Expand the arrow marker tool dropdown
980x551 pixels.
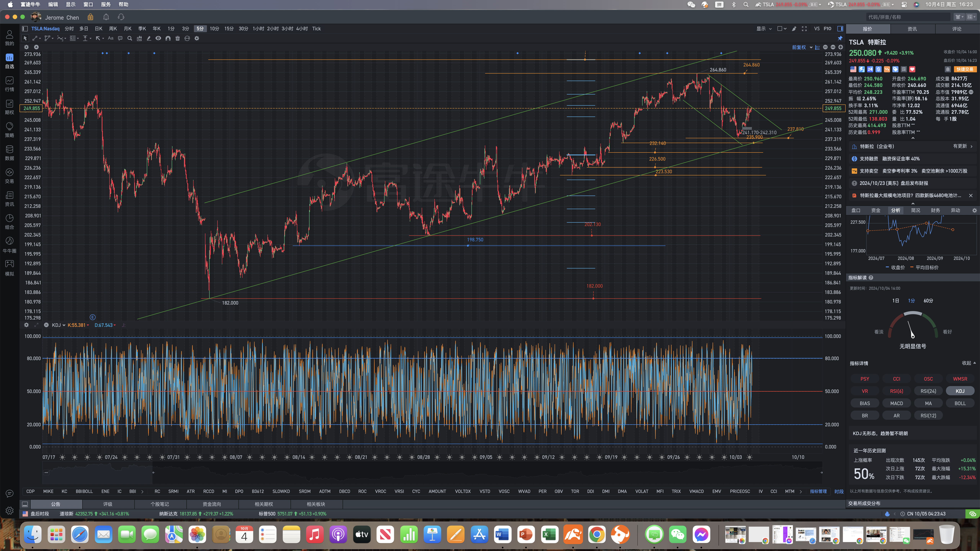pos(103,38)
